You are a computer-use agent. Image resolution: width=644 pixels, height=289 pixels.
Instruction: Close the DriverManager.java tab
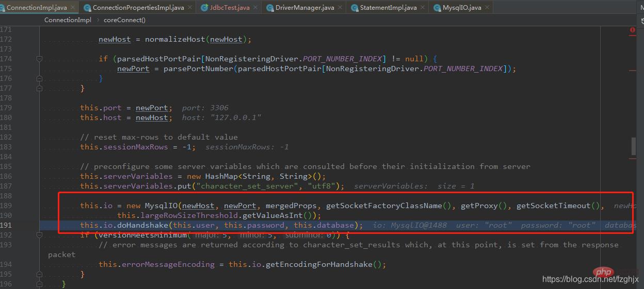(x=340, y=8)
